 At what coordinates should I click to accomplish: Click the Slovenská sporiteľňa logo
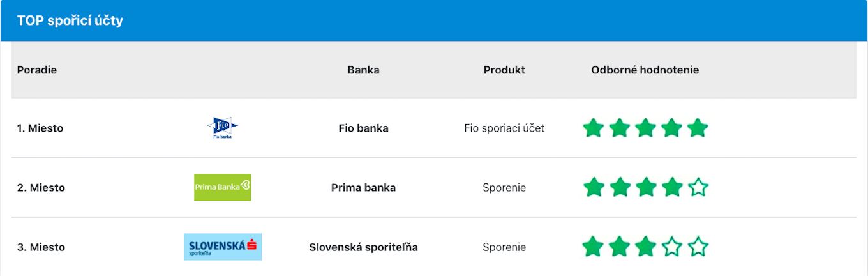click(x=223, y=247)
